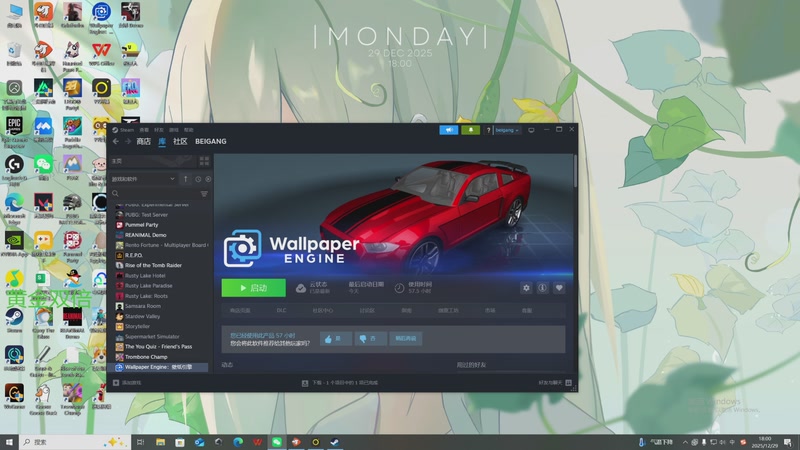Go forward with the Steam forward arrow
The image size is (800, 450).
(x=128, y=141)
